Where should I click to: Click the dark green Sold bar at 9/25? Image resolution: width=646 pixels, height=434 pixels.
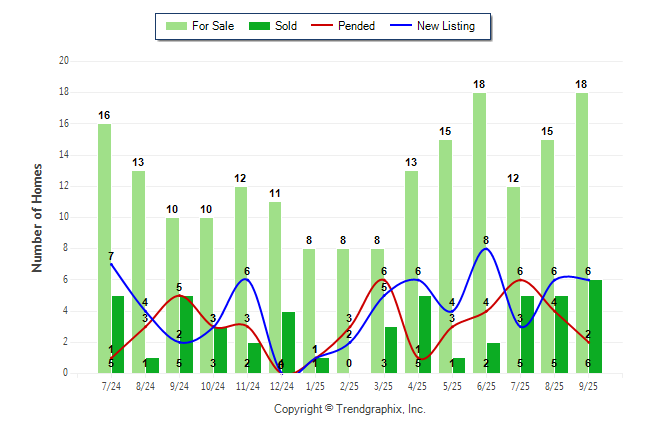click(595, 326)
